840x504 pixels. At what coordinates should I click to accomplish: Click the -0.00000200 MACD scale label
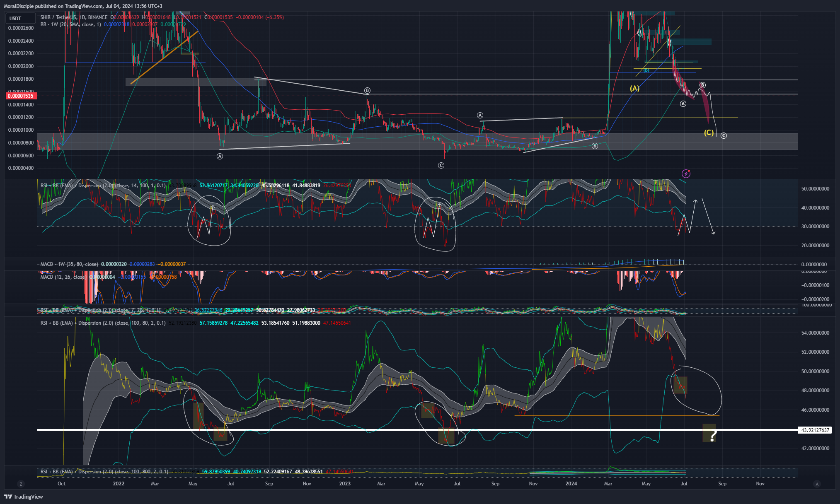(x=815, y=299)
